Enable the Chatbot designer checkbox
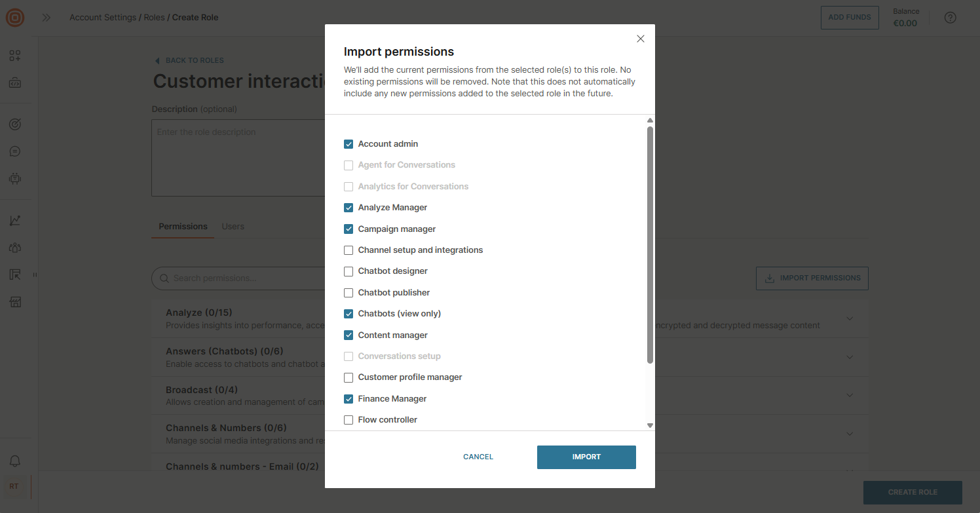 [x=348, y=271]
